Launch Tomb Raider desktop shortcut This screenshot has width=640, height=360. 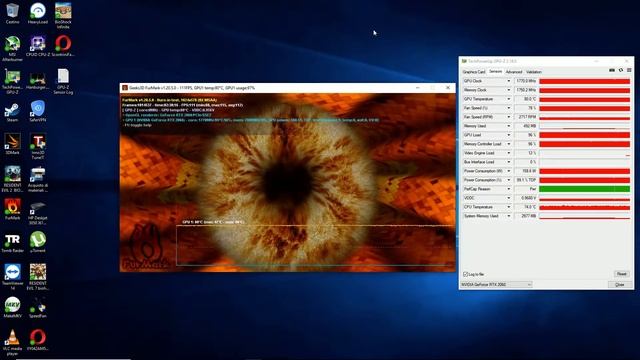[x=12, y=243]
